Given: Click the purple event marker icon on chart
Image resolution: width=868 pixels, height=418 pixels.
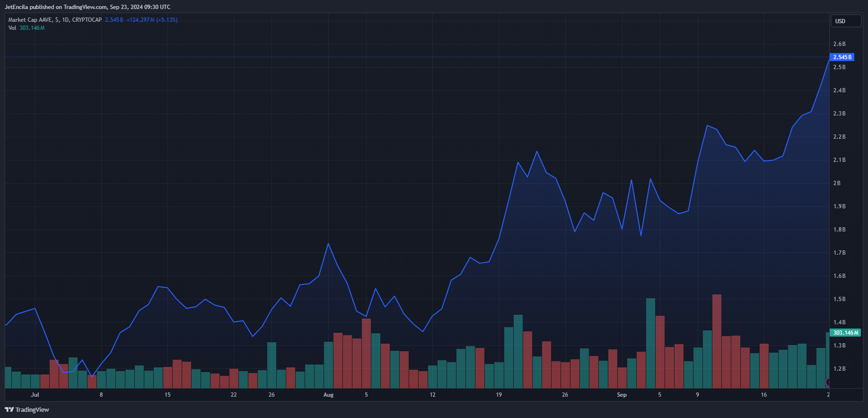Looking at the screenshot, I should 828,382.
